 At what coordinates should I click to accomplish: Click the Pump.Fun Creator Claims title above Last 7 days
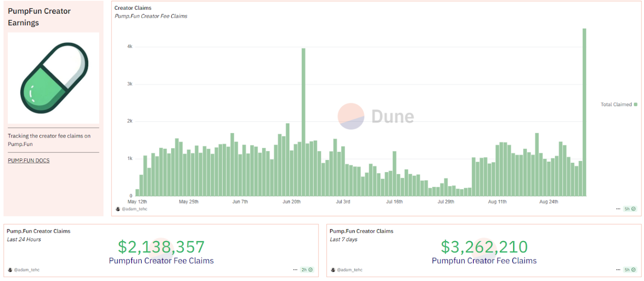(x=361, y=231)
